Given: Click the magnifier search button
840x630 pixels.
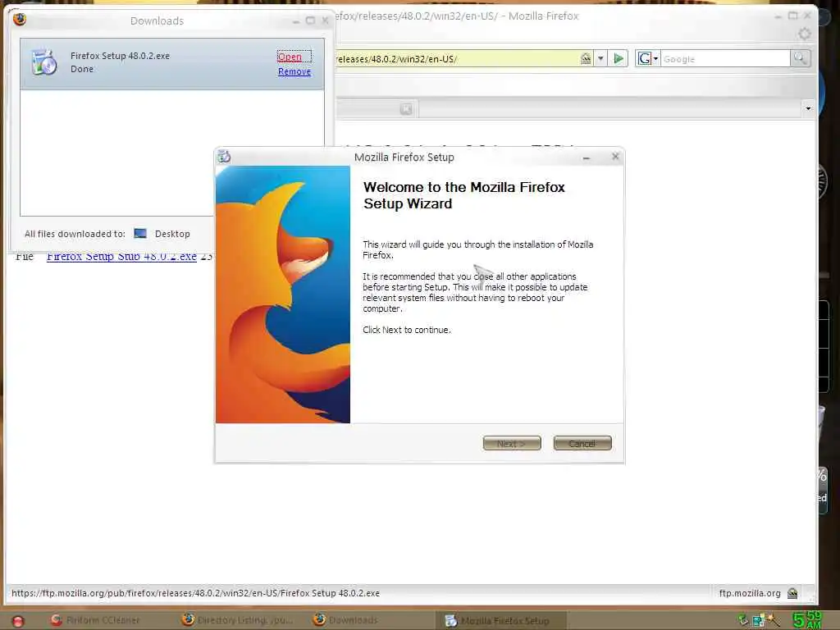Looking at the screenshot, I should coord(800,58).
